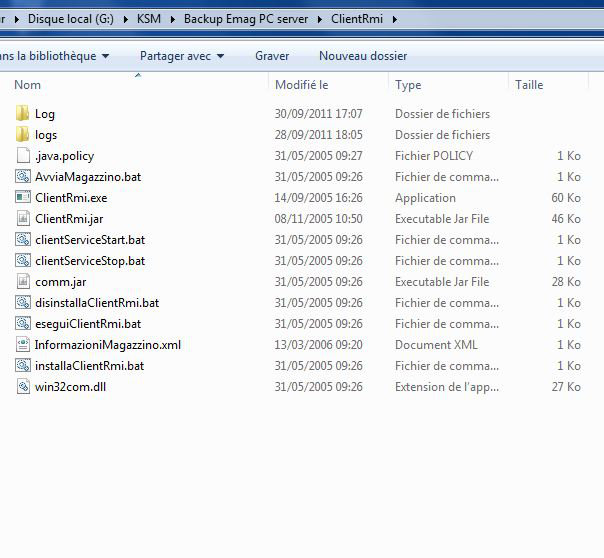Open the logs folder icon

23,134
